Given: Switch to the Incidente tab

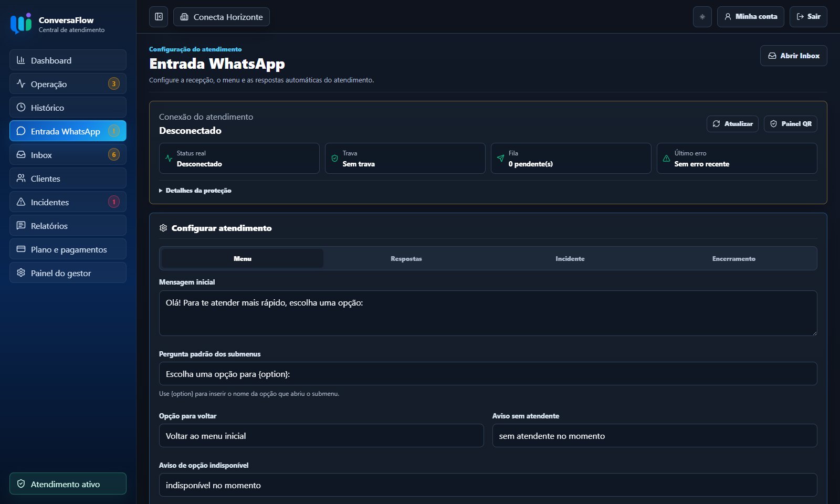Looking at the screenshot, I should [x=570, y=258].
